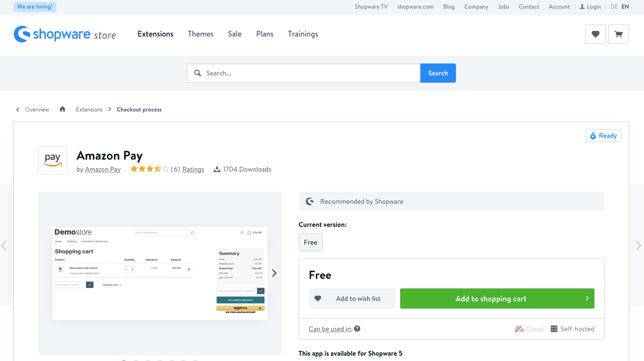The width and height of the screenshot is (644, 361).
Task: Click the Shopware store logo
Action: click(65, 34)
